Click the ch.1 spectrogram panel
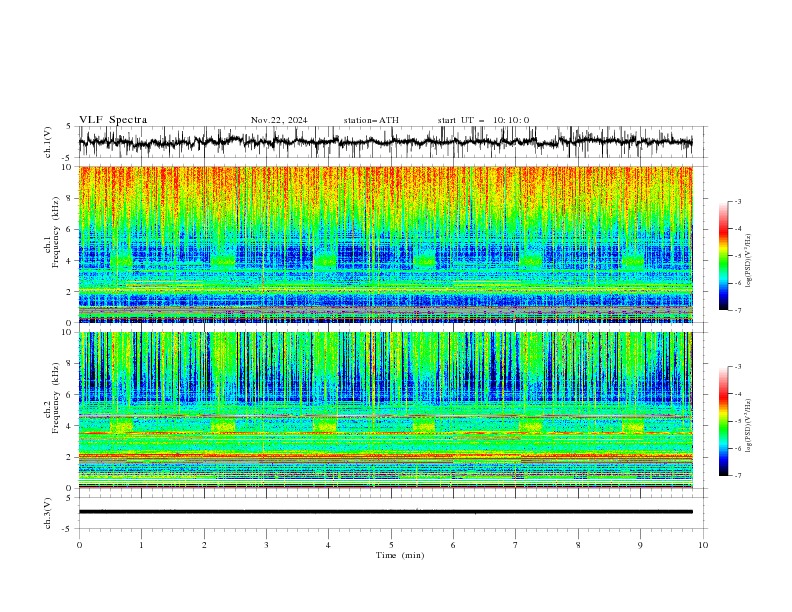 386,244
